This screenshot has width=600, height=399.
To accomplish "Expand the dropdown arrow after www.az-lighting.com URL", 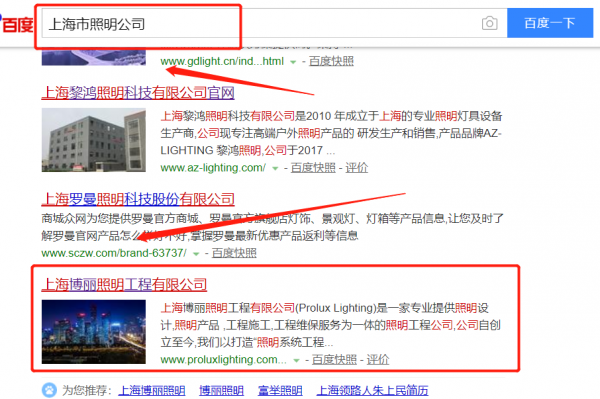I will 275,168.
